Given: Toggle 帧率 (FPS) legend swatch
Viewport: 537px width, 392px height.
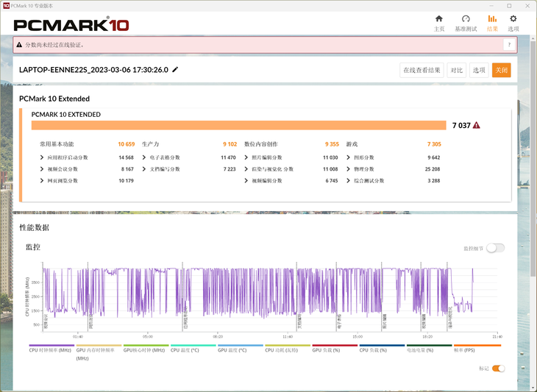Looking at the screenshot, I should coord(477,346).
